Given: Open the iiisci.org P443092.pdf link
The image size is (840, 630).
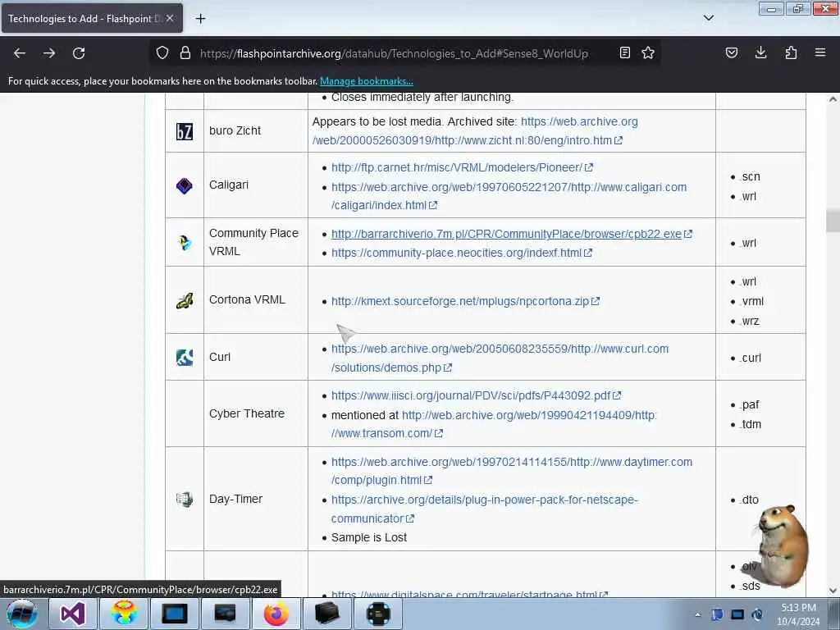Looking at the screenshot, I should click(x=476, y=395).
